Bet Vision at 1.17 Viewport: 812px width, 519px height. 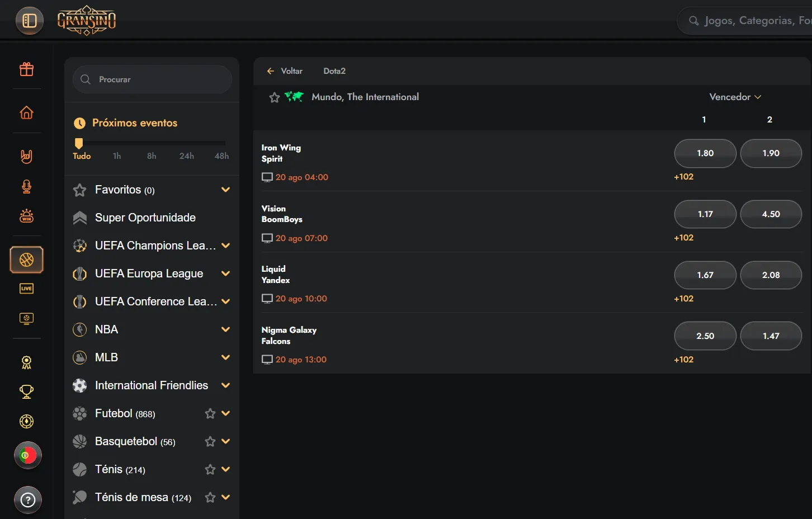tap(705, 214)
